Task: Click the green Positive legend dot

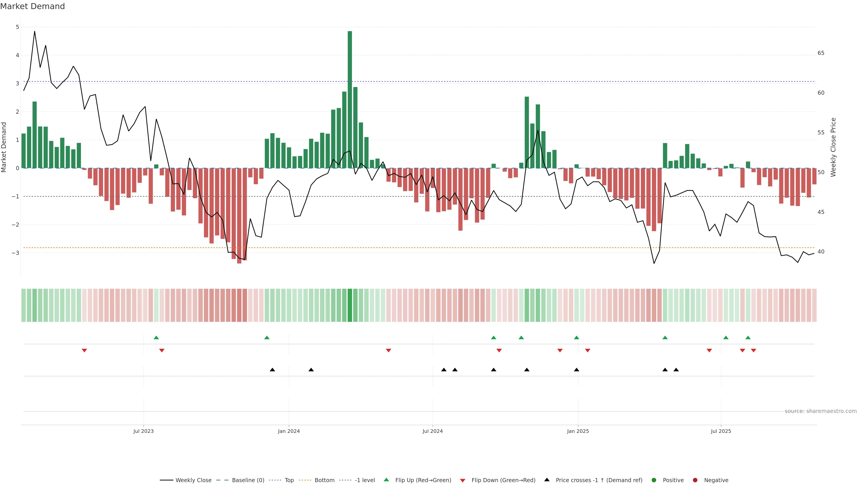Action: (654, 480)
